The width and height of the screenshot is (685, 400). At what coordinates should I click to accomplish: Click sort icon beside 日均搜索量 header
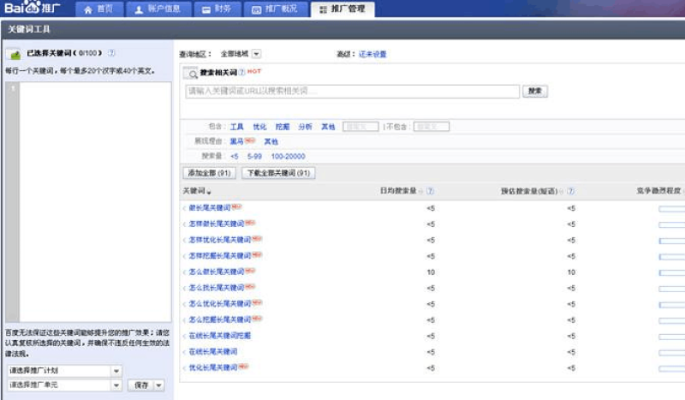tap(421, 191)
